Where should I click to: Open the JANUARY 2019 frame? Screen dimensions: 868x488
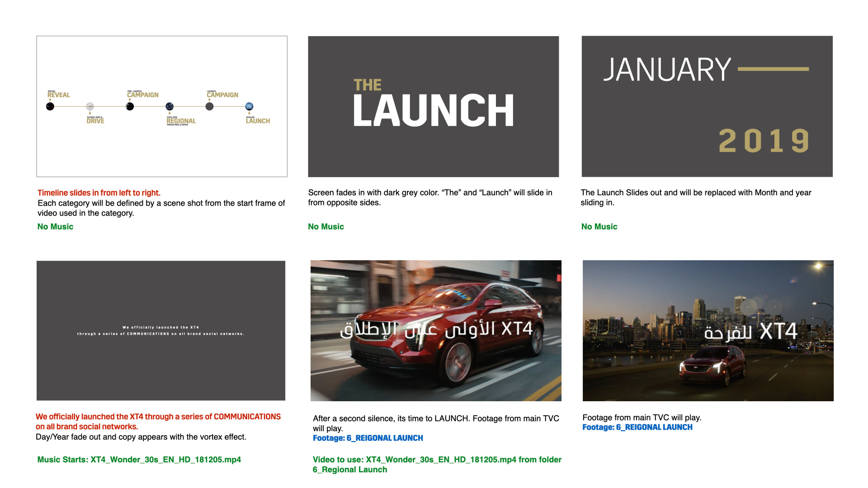tap(707, 106)
